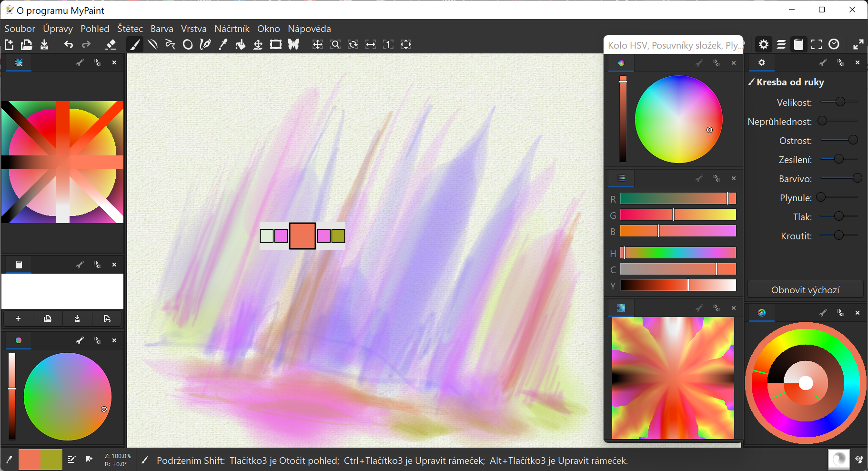Close the Kresba od ruky options panel
The width and height of the screenshot is (868, 471).
[858, 62]
